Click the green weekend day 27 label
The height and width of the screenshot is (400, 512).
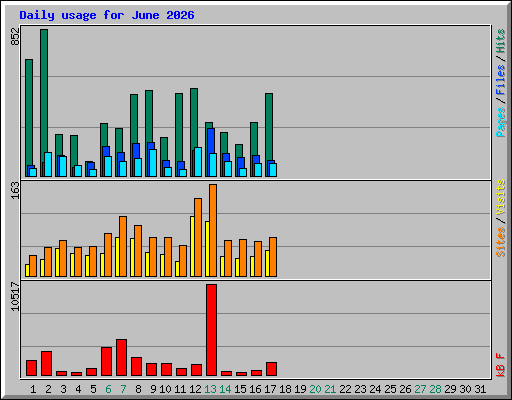pos(420,389)
